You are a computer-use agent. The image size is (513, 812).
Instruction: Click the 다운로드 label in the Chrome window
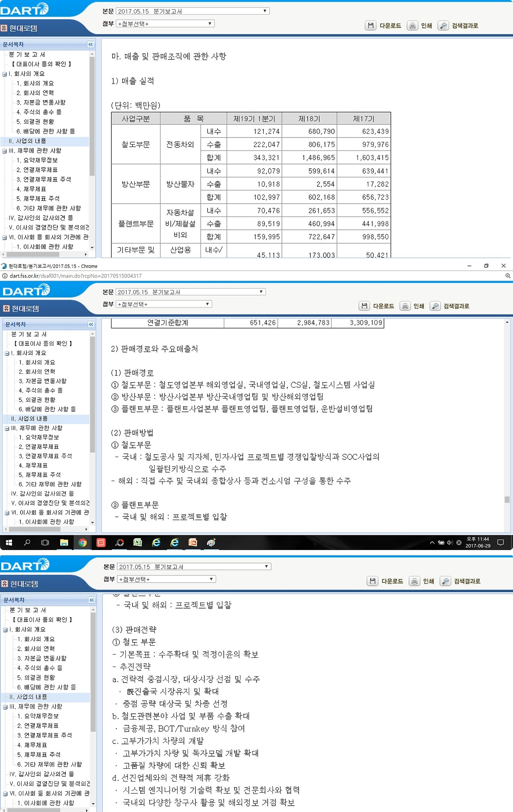[384, 306]
